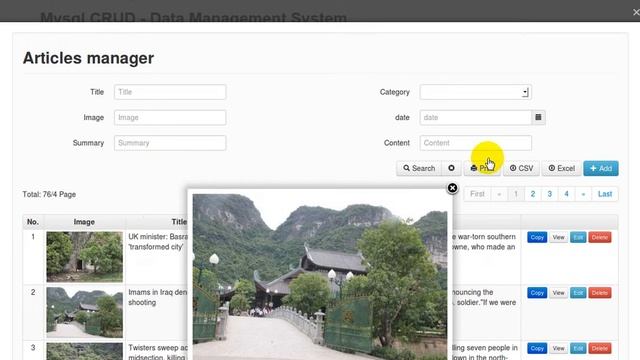Viewport: 640px width, 360px height.
Task: Go to pagination page 3
Action: tap(549, 194)
